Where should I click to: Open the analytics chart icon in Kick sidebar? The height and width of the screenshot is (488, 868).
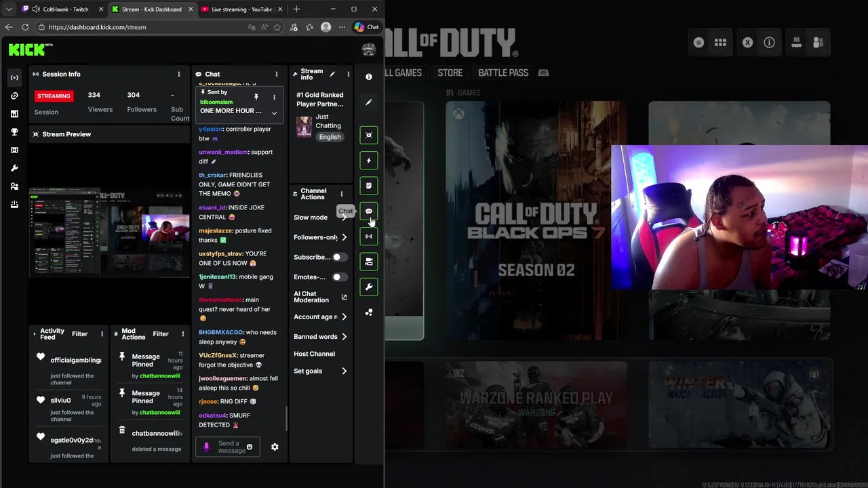click(14, 114)
